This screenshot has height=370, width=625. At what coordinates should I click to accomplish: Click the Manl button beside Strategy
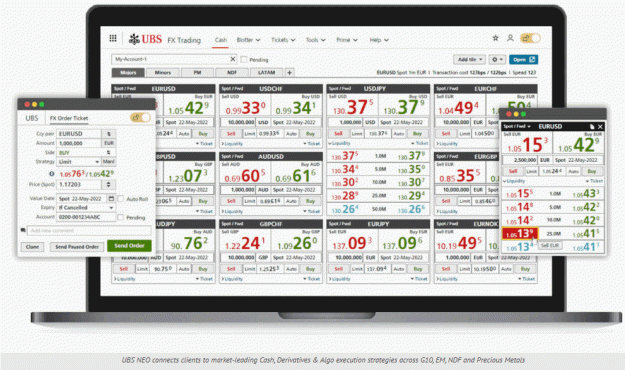point(108,162)
